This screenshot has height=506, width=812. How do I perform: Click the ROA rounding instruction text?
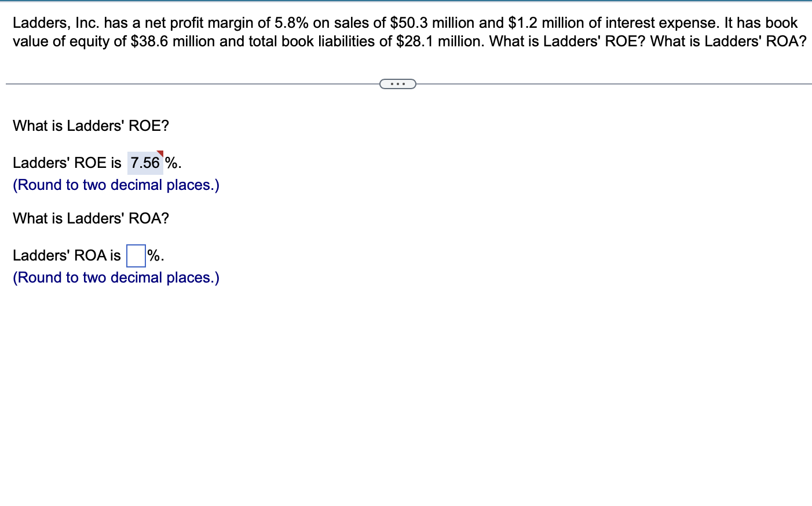tap(115, 277)
